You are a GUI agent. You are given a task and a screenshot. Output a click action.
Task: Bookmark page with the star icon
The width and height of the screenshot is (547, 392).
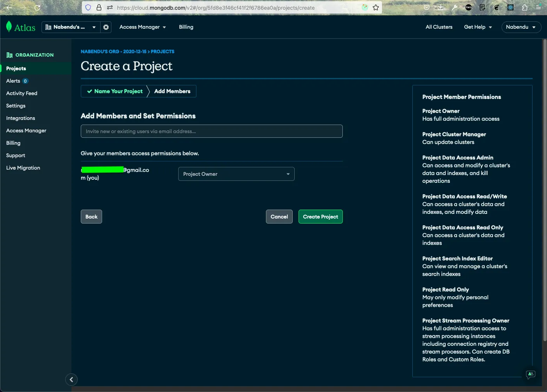point(376,7)
